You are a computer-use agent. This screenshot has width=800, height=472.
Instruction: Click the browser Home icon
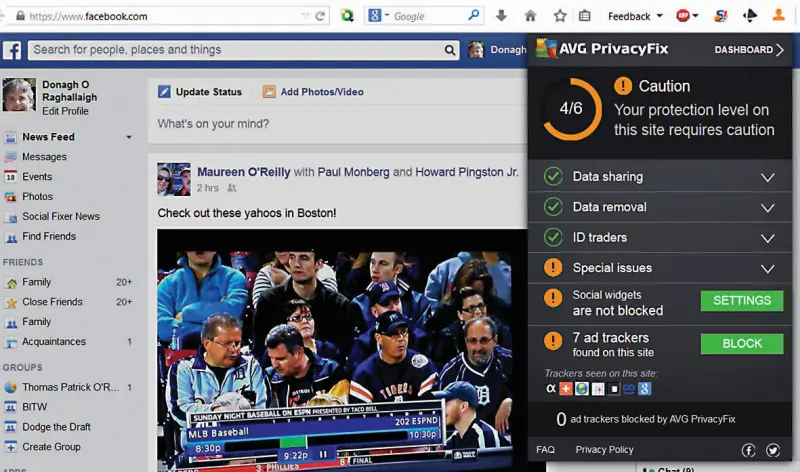coord(531,16)
